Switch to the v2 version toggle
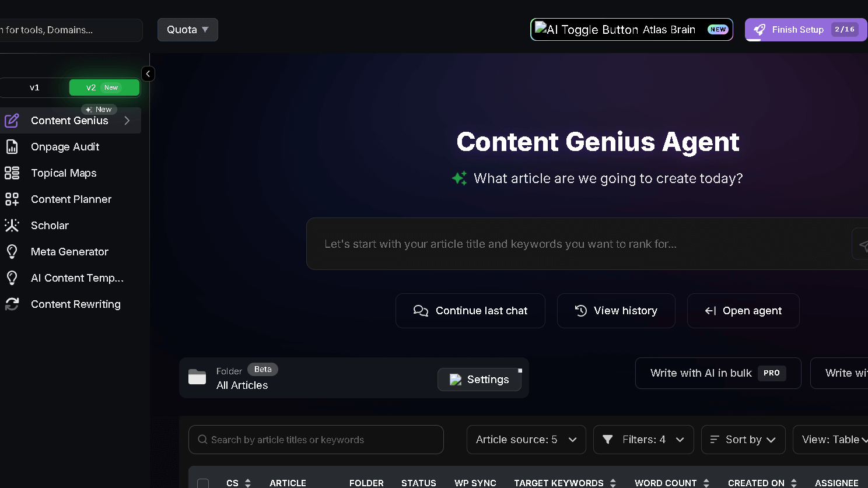This screenshot has width=868, height=488. tap(104, 87)
